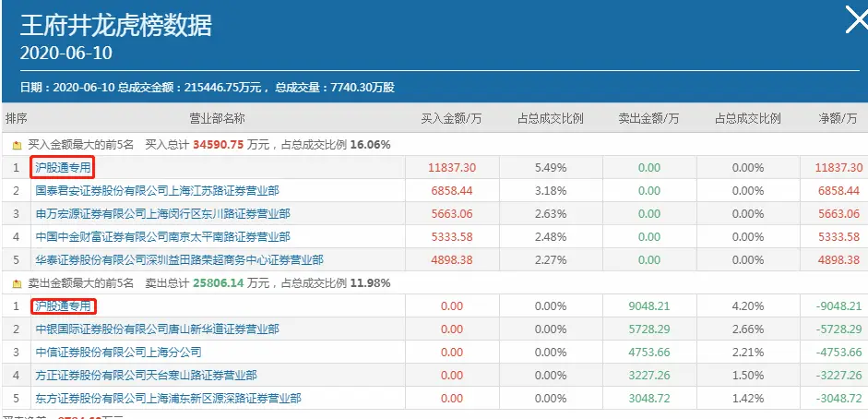The image size is (868, 419).
Task: Click the 排序 column header
Action: pos(16,118)
